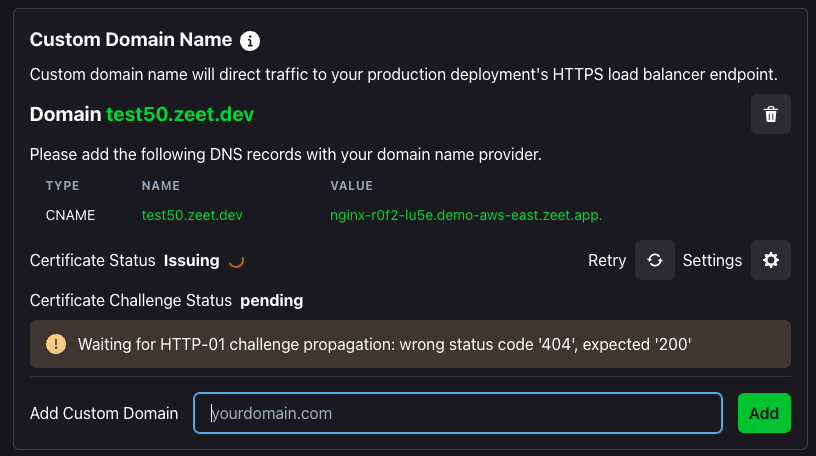Click the Retry refresh icon button

point(655,260)
